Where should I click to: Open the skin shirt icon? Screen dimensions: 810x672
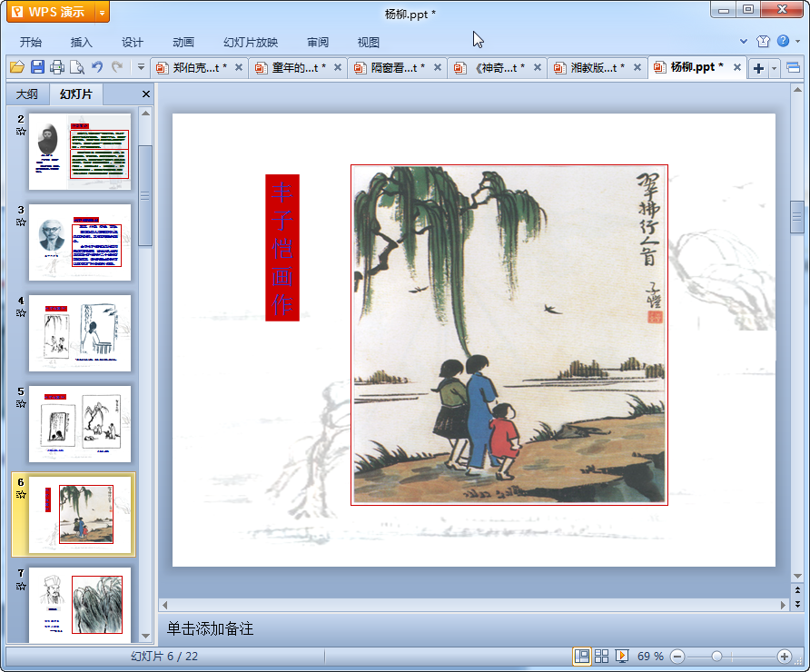click(x=763, y=42)
